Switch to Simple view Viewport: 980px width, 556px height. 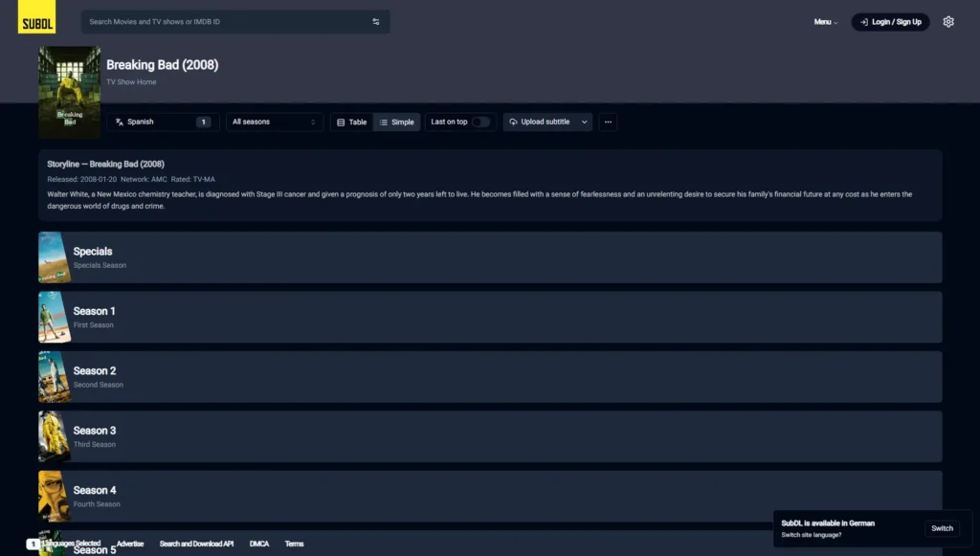point(397,122)
